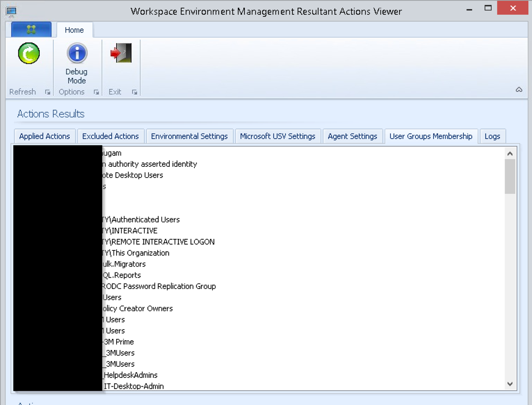Viewport: 532px width, 405px height.
Task: Expand the Refresh group launcher
Action: pos(47,92)
